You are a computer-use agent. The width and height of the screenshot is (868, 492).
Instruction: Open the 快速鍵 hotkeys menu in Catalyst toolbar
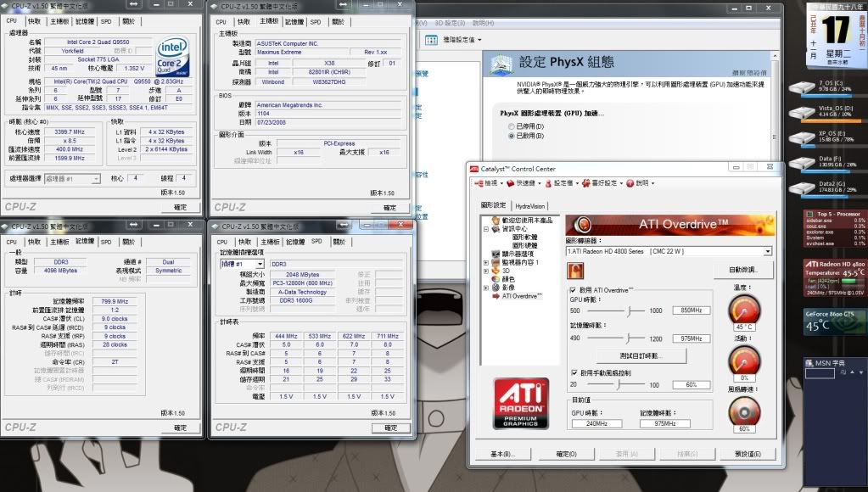pos(524,183)
